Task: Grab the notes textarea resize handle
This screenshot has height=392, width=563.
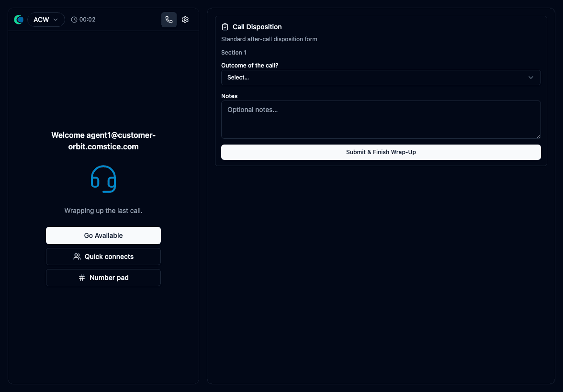Action: [x=538, y=136]
